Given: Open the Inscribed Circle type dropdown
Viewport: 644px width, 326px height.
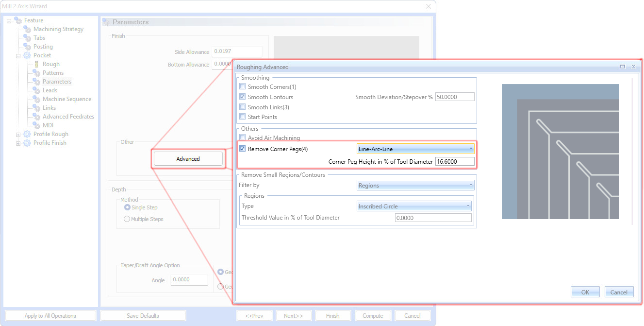Looking at the screenshot, I should (x=414, y=206).
